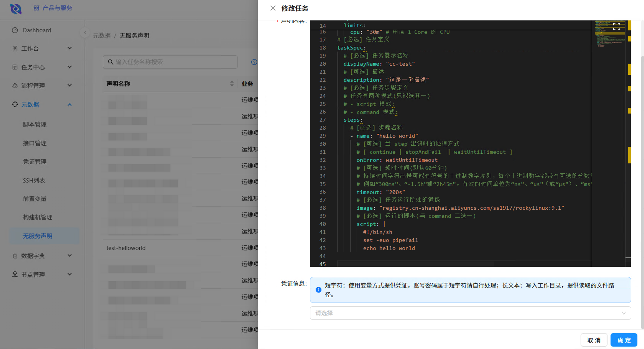Click the 取消 button

(594, 340)
